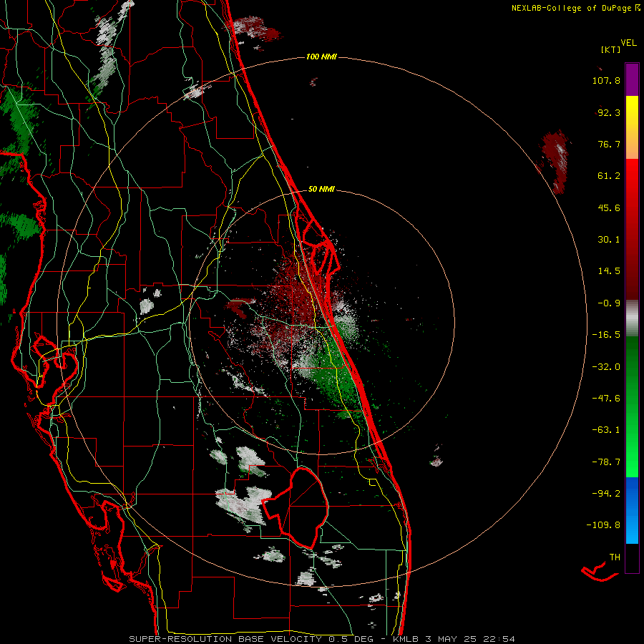Select the 45.6 scale value
Image resolution: width=644 pixels, height=644 pixels.
(x=609, y=208)
